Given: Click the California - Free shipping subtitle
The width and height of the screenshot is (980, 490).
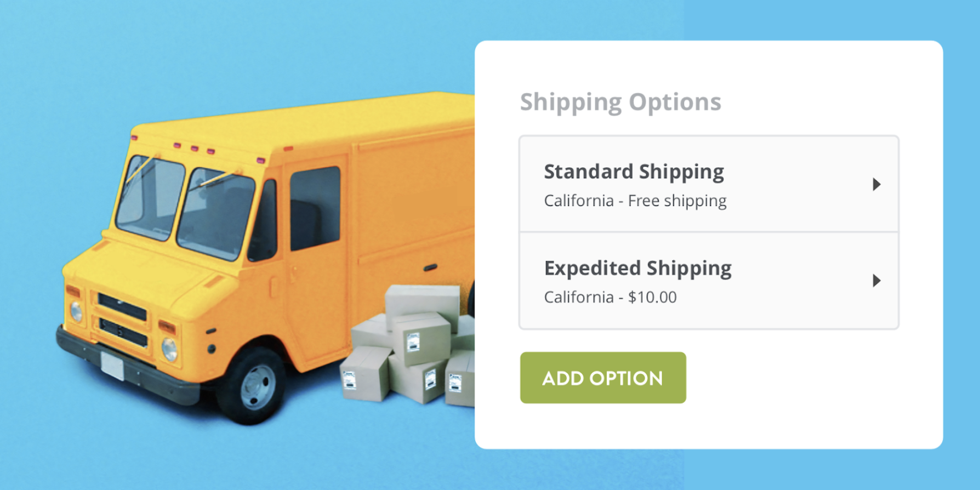Looking at the screenshot, I should [x=635, y=201].
